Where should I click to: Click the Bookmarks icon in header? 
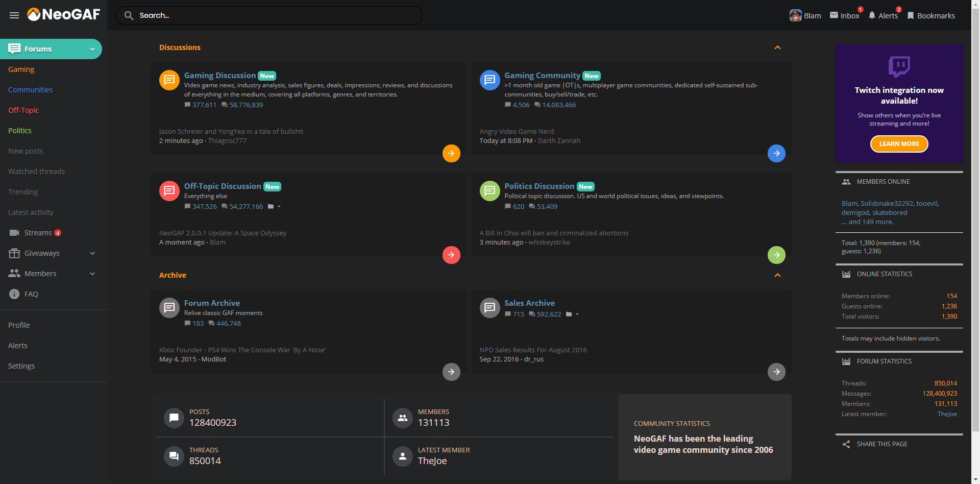point(911,15)
